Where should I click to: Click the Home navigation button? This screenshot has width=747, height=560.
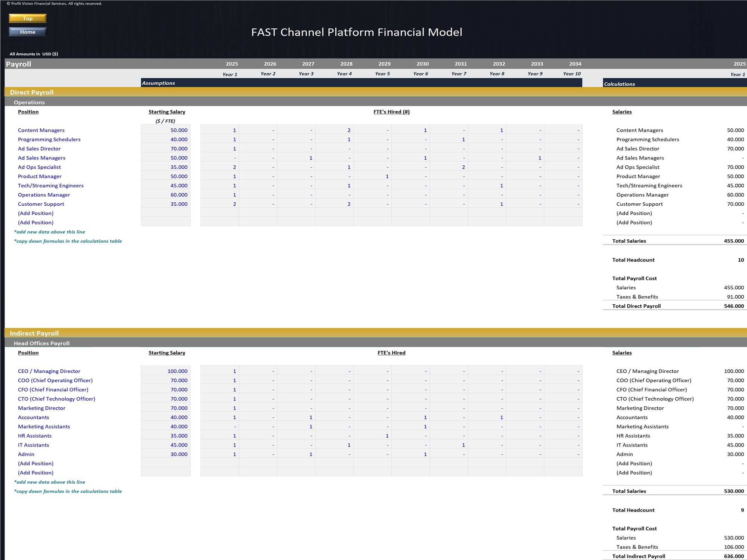[27, 32]
